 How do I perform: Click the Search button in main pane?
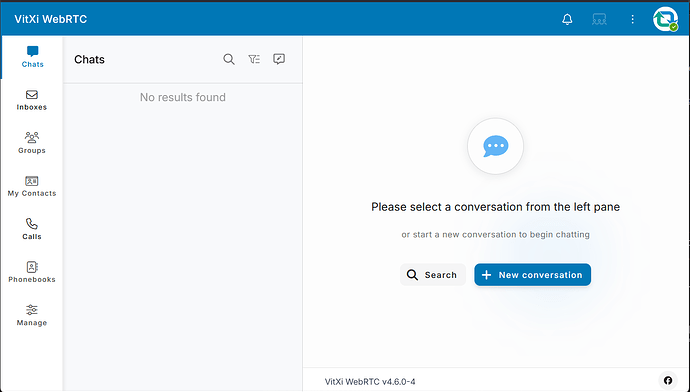click(433, 275)
